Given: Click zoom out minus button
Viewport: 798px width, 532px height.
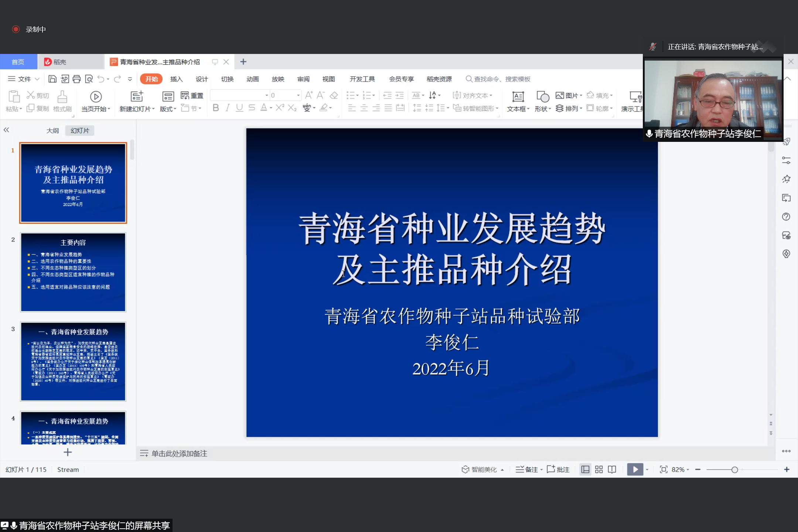Looking at the screenshot, I should tap(698, 469).
